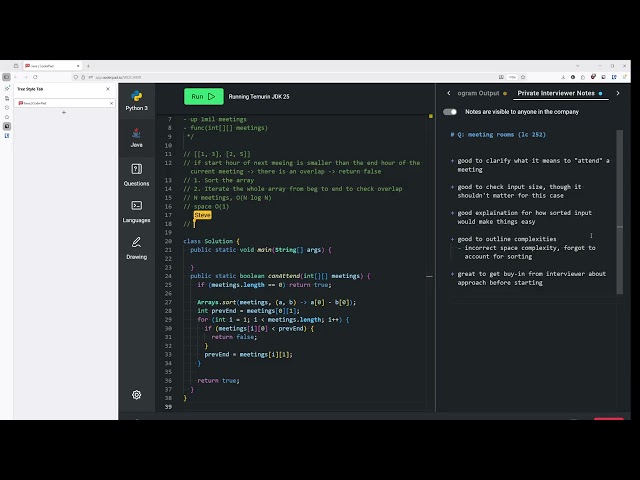The width and height of the screenshot is (640, 480).
Task: Open the settings gear in sidebar
Action: click(136, 395)
